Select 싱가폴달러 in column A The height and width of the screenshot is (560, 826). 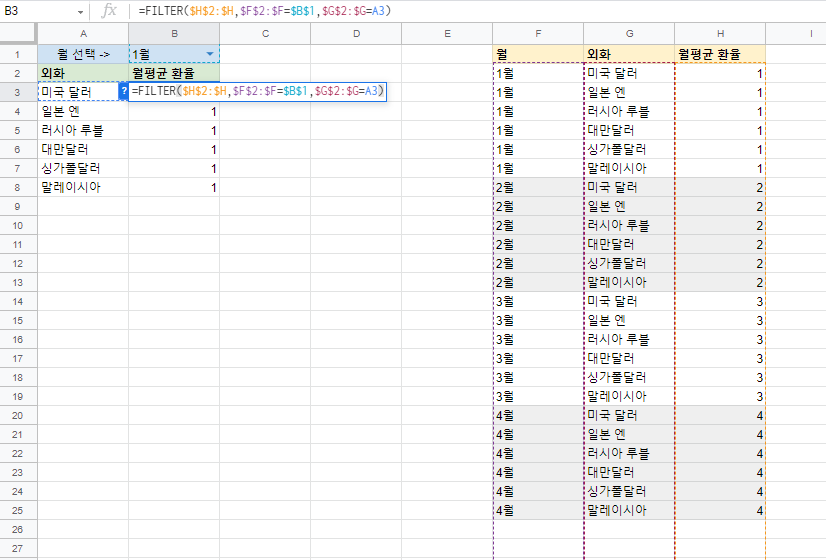83,168
